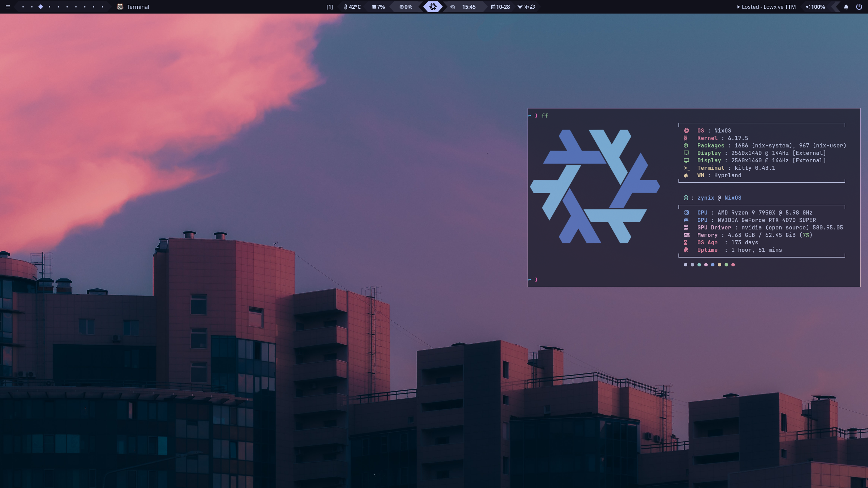
Task: Click the gear icon beside OS : NixOS
Action: point(687,130)
